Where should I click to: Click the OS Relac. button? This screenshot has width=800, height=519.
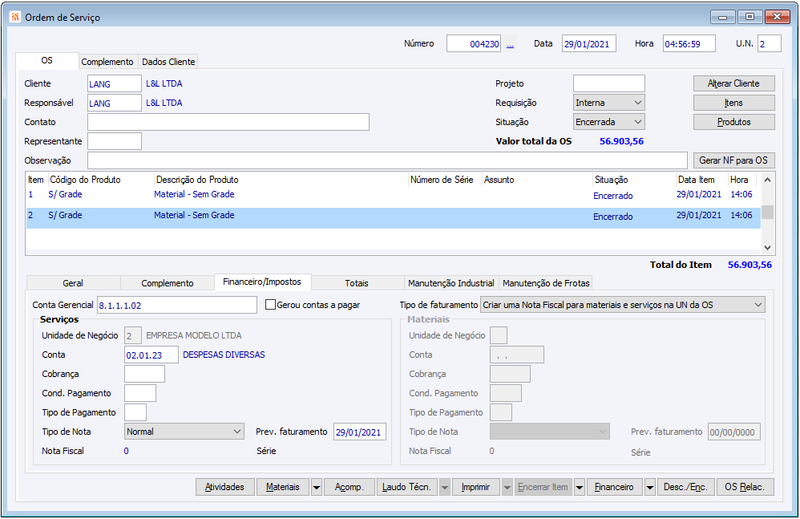coord(744,487)
